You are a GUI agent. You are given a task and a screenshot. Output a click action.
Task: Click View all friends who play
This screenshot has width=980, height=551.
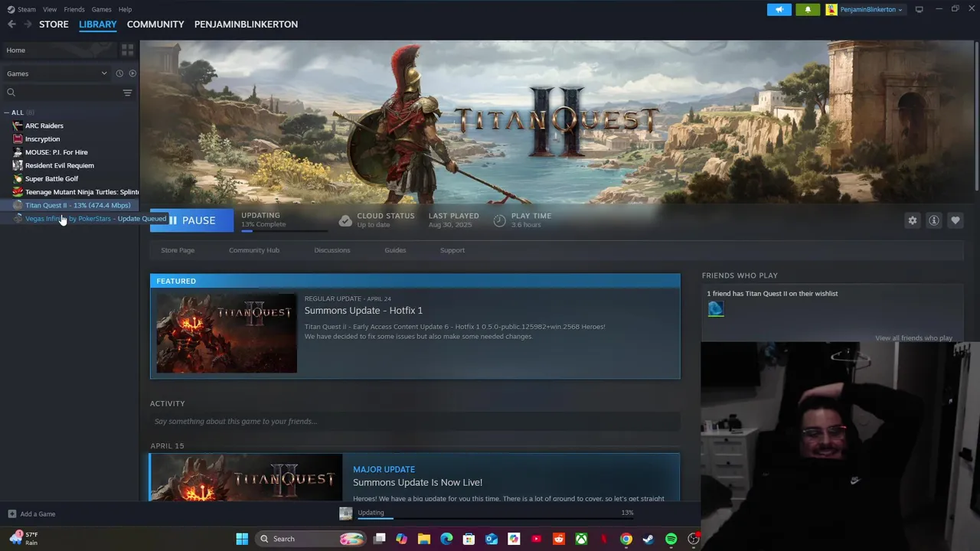tap(913, 337)
